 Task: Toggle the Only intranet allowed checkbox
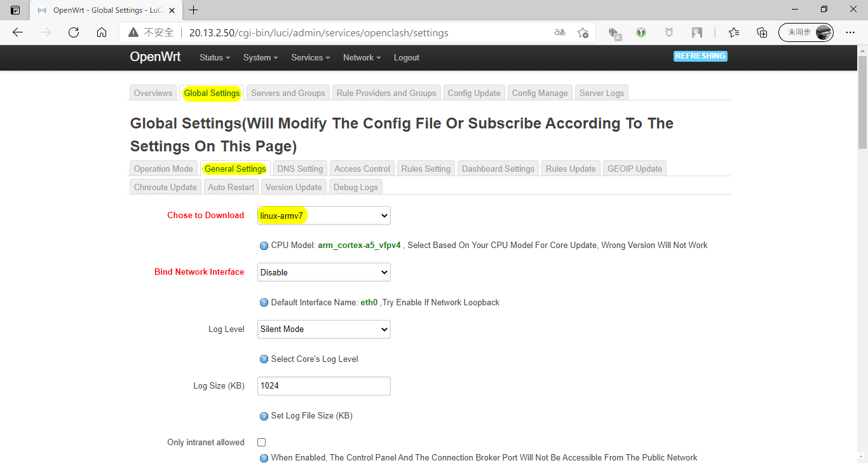(261, 442)
